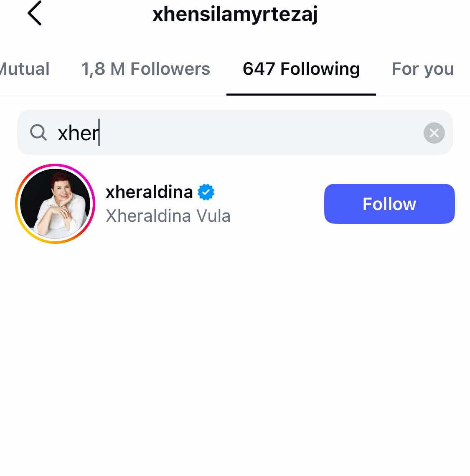Follow the xheraldina account
The height and width of the screenshot is (476, 470).
[389, 204]
